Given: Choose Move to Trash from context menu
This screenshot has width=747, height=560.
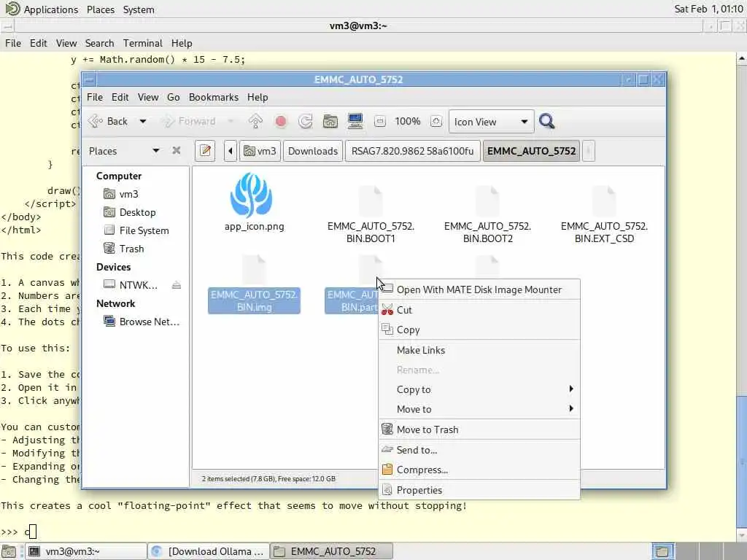Looking at the screenshot, I should (x=479, y=429).
